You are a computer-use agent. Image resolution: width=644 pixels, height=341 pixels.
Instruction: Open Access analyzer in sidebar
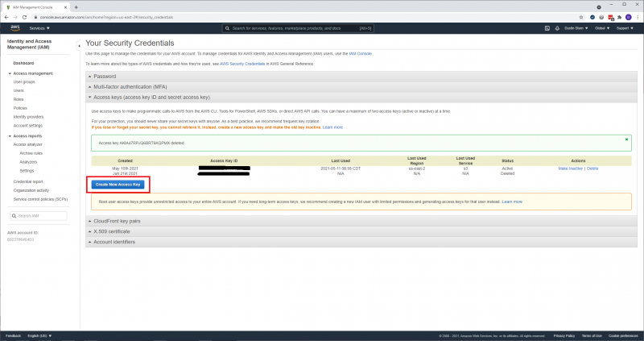pos(28,144)
